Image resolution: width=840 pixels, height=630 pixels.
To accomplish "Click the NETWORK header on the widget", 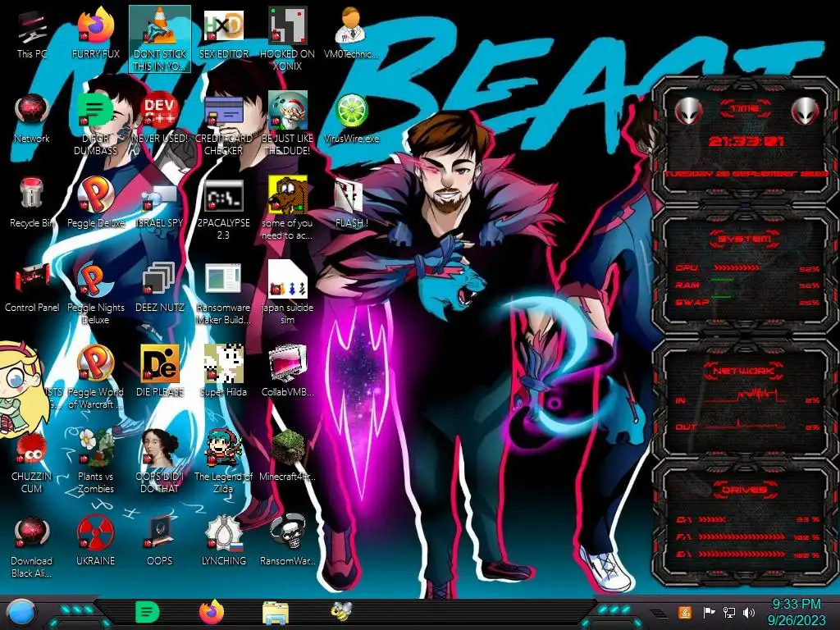I will (x=744, y=371).
